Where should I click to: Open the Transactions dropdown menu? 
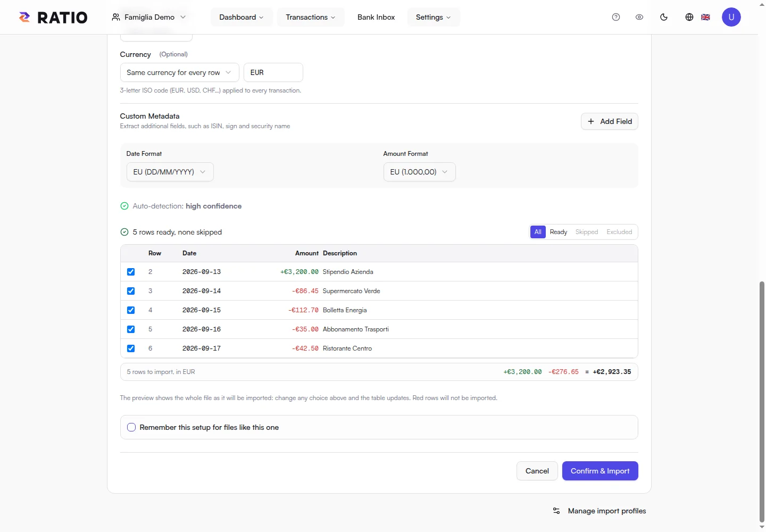[x=311, y=17]
